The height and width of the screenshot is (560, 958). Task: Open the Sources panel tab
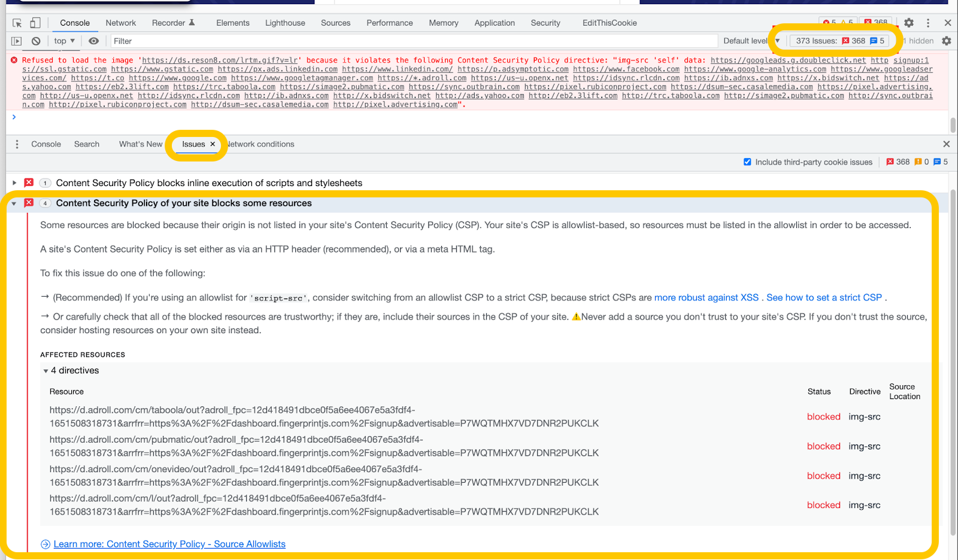click(x=335, y=23)
